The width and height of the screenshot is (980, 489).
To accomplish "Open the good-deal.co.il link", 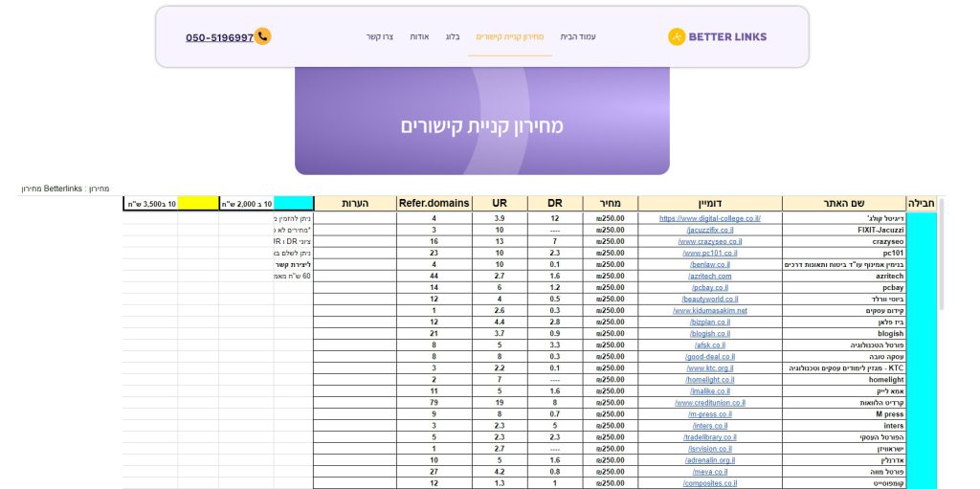I will pyautogui.click(x=710, y=356).
